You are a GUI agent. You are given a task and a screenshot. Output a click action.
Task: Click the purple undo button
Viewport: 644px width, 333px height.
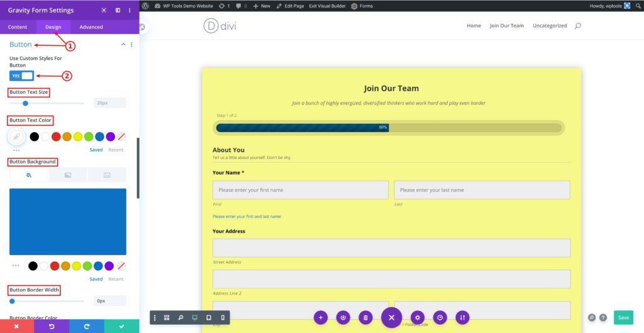pyautogui.click(x=52, y=327)
